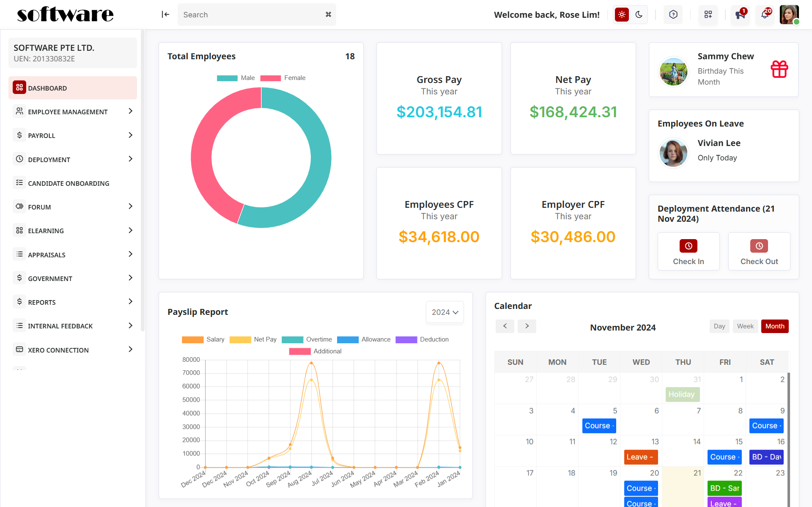Open the apps grid icon in header
The height and width of the screenshot is (507, 812).
pos(708,14)
